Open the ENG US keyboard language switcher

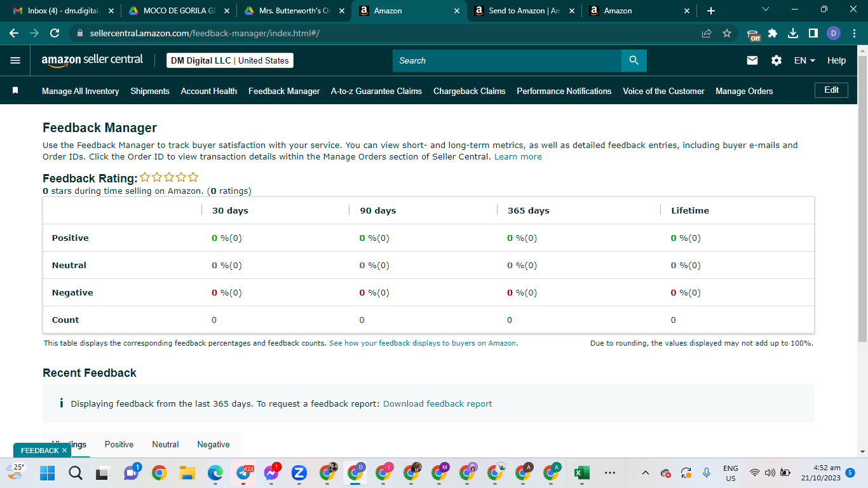731,473
